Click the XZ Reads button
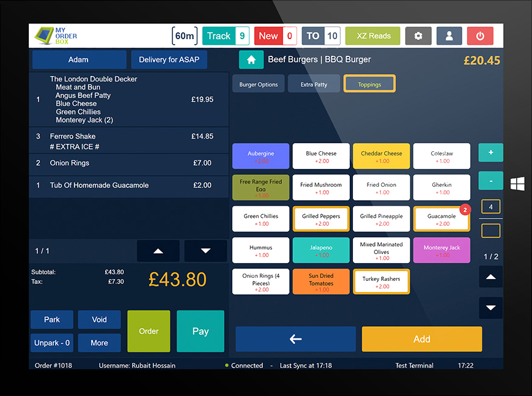 373,36
